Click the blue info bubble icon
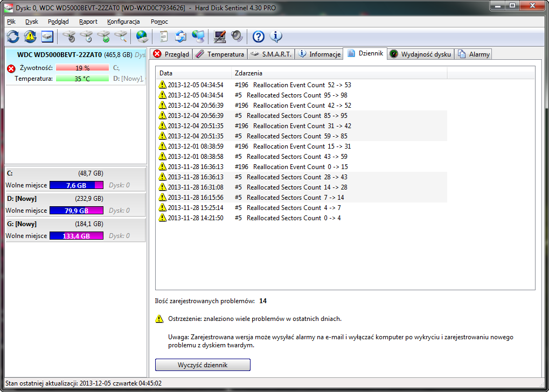Viewport: 549px width, 392px height. pyautogui.click(x=276, y=36)
